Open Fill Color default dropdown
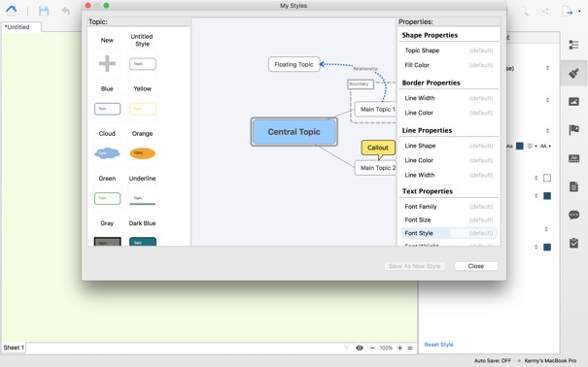 (x=481, y=65)
